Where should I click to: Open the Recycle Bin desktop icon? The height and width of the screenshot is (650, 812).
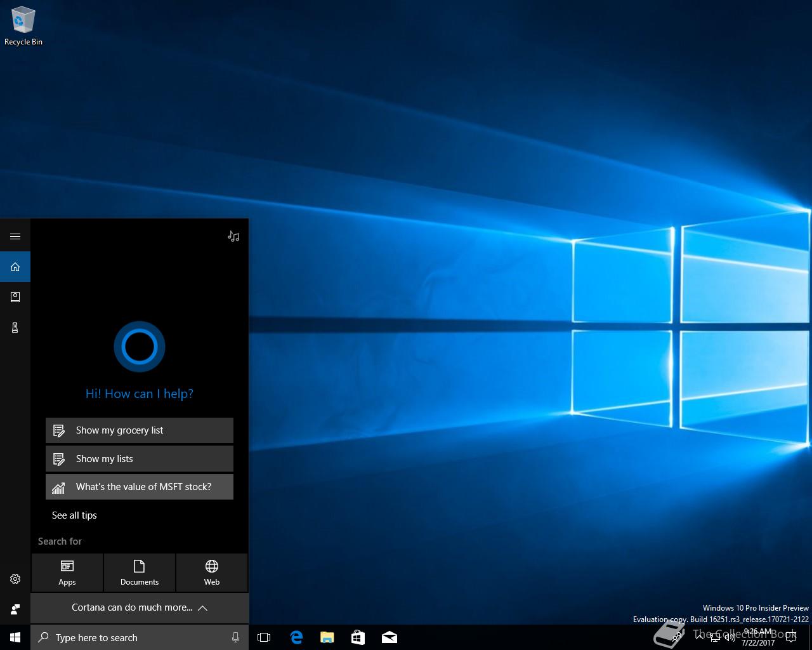click(23, 26)
